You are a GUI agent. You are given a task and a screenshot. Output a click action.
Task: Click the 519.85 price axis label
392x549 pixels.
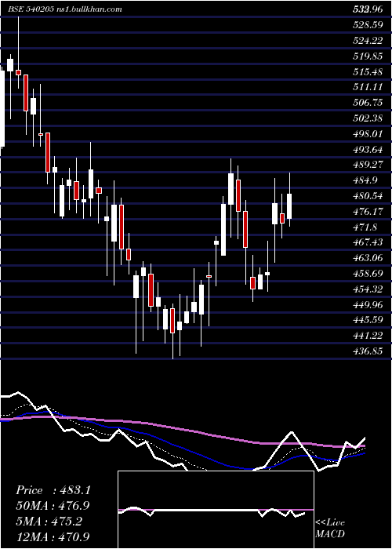click(x=368, y=56)
